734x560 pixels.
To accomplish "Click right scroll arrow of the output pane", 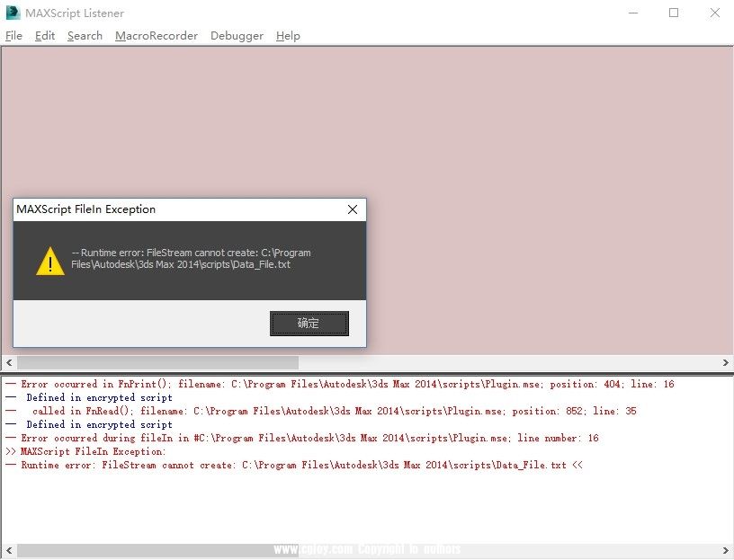I will point(726,550).
